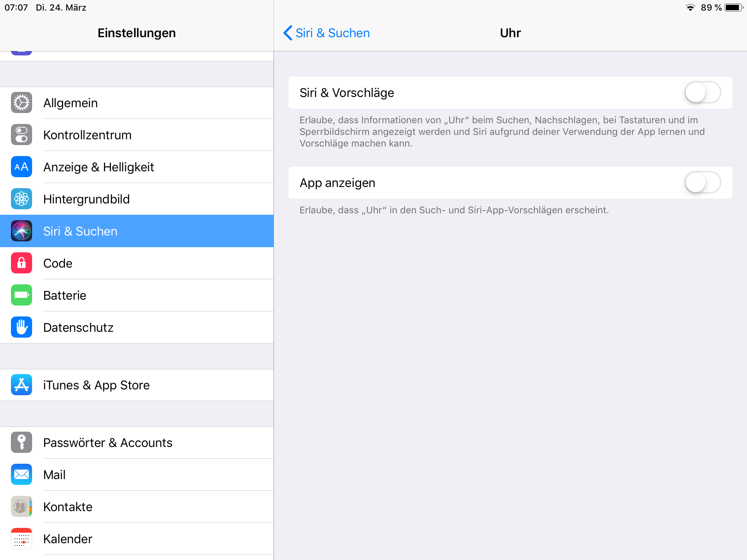Tap the battery status indicator
The image size is (747, 560).
point(733,8)
